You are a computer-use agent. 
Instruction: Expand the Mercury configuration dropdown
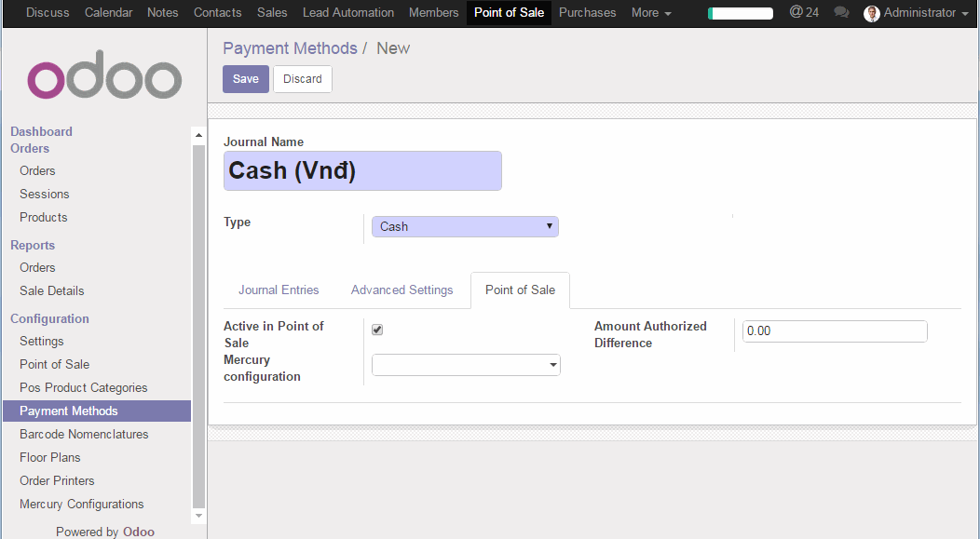(466, 366)
